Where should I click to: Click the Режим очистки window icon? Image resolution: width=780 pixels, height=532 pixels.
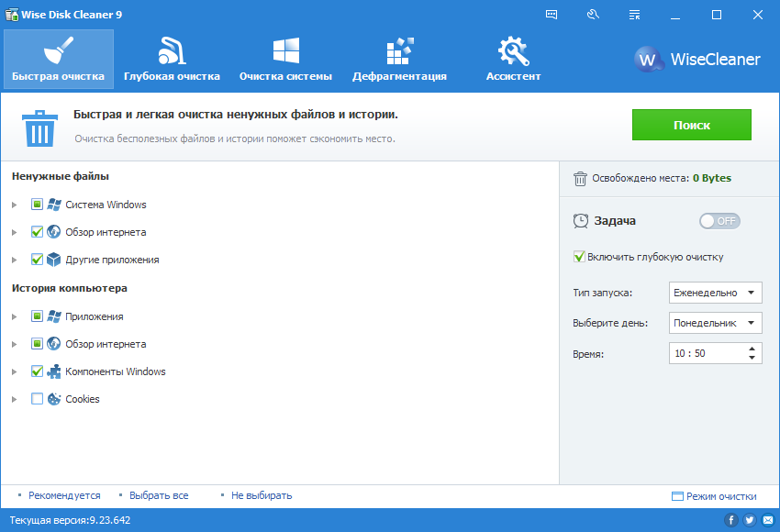(677, 496)
